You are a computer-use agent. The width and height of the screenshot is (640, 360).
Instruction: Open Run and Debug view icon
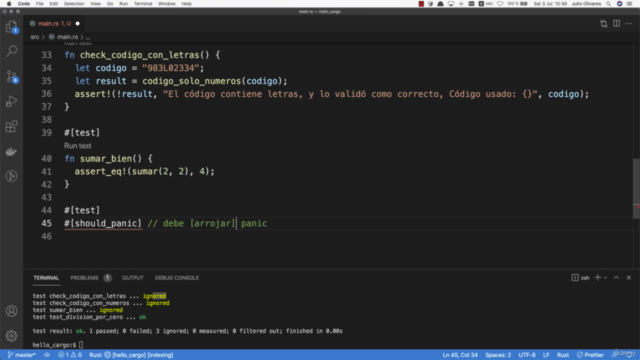(x=11, y=101)
